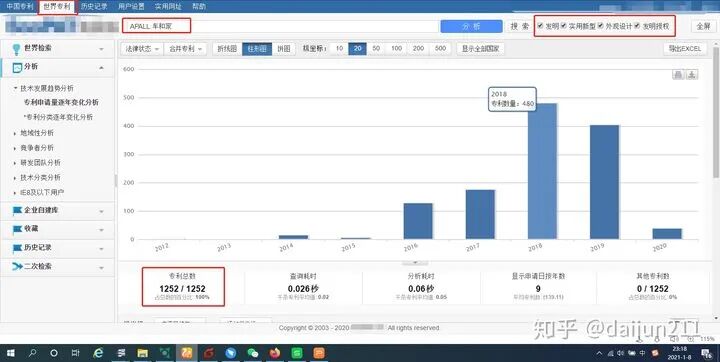Click the blue 分析 button
Image resolution: width=720 pixels, height=362 pixels.
(471, 26)
